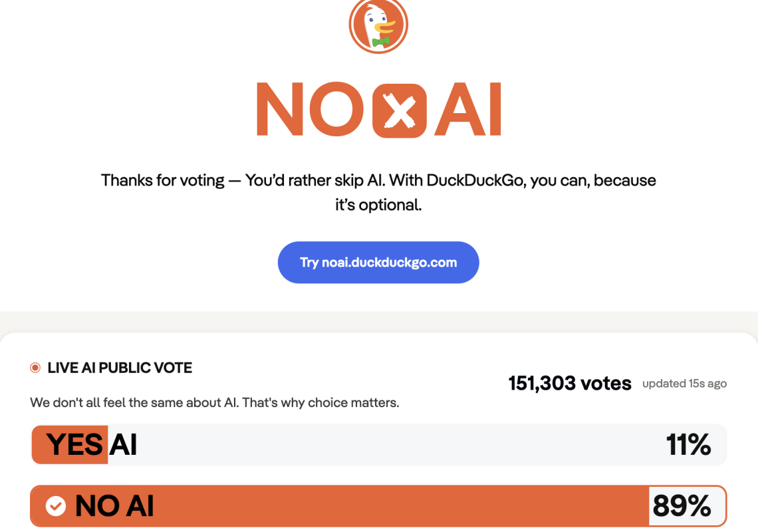Click the checkmark badge marking your vote
Screen dimensions: 758x532
56,505
